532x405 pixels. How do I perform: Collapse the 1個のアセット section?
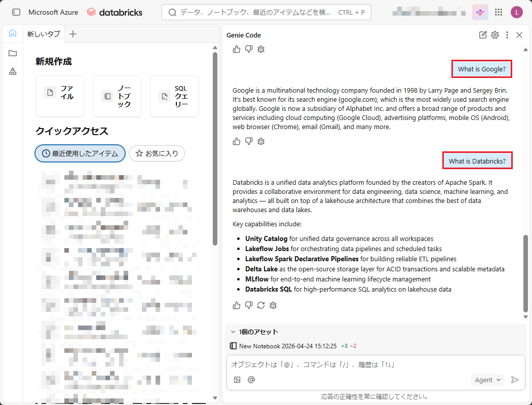point(233,332)
